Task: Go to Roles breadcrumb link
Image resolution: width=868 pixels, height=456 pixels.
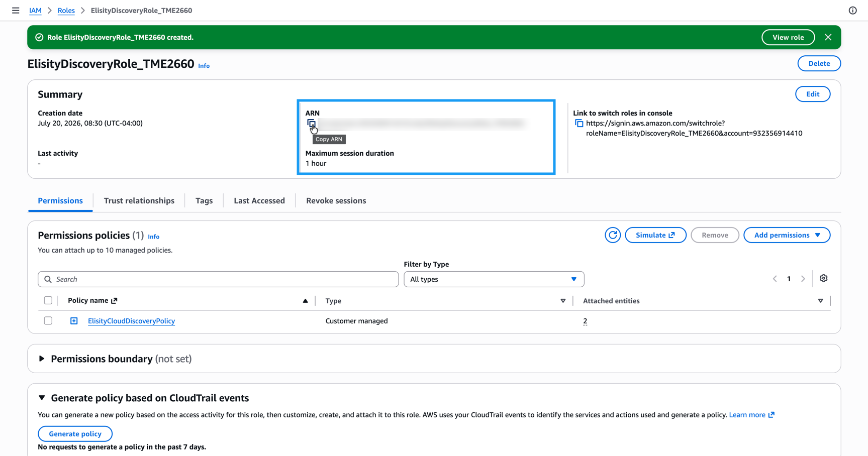Action: coord(66,11)
